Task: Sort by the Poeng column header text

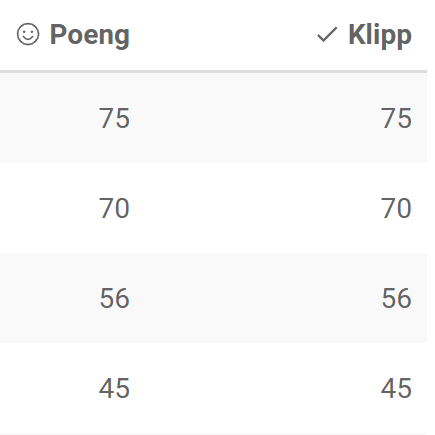Action: coord(90,36)
